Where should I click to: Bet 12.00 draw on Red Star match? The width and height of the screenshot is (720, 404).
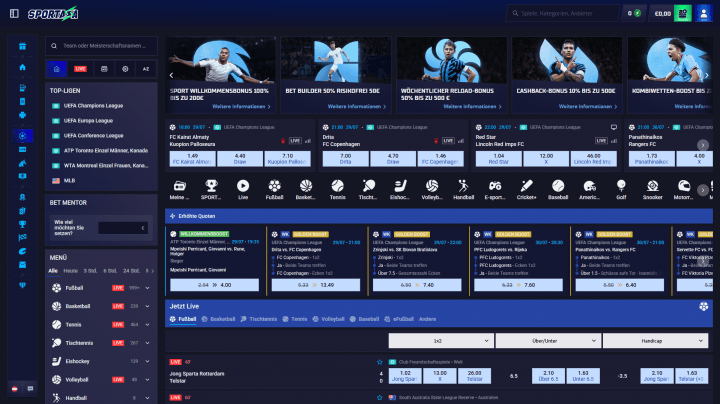[546, 159]
